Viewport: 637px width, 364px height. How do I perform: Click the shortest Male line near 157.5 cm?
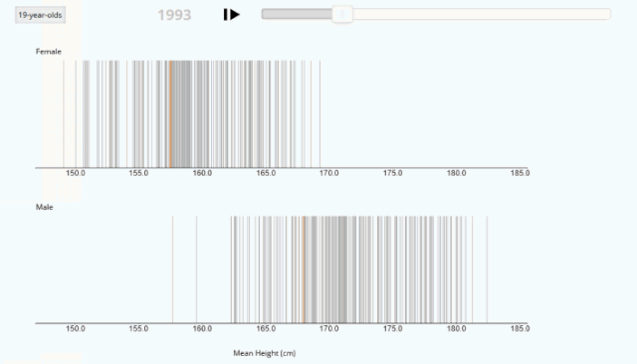pyautogui.click(x=172, y=270)
